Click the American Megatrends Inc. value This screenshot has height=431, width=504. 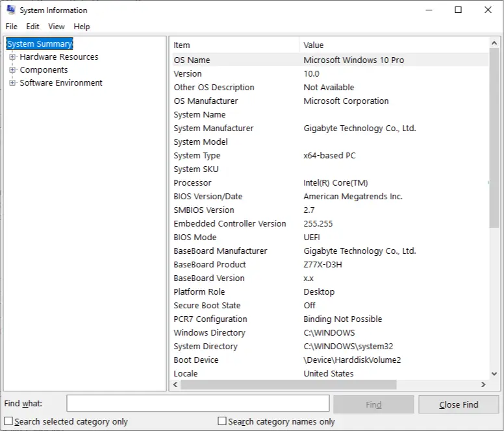353,196
